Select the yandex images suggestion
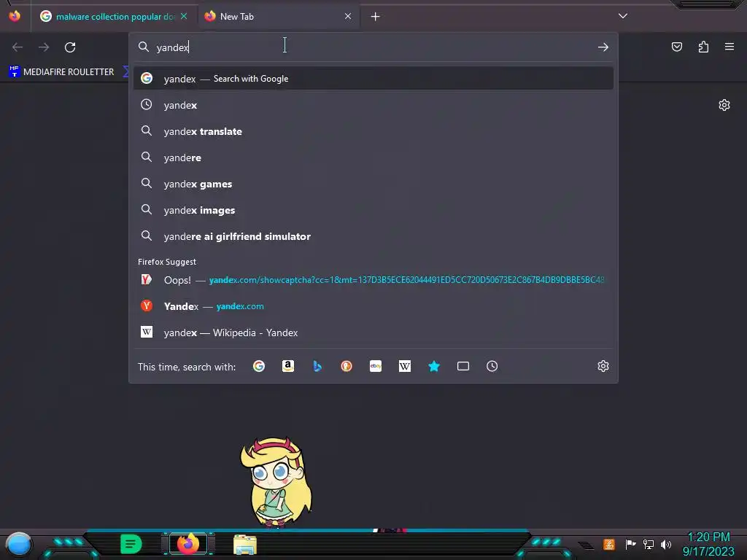Screen dimensions: 747x560 373,210
